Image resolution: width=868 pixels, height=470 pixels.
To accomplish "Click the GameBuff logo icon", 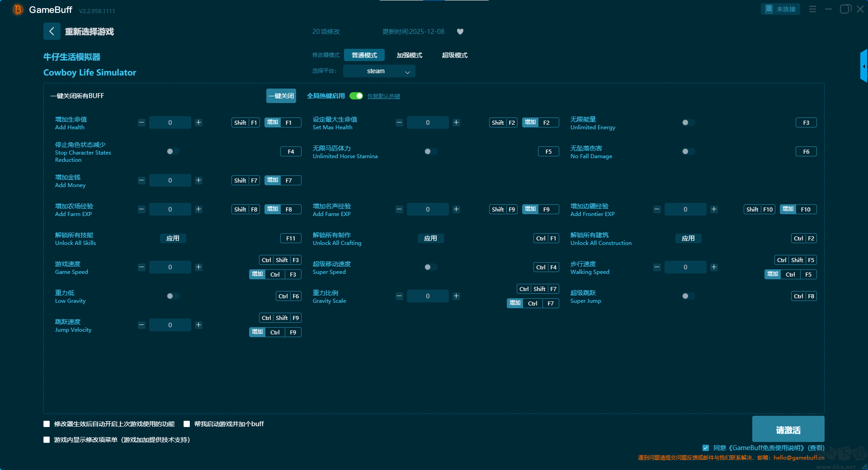I will pyautogui.click(x=18, y=9).
